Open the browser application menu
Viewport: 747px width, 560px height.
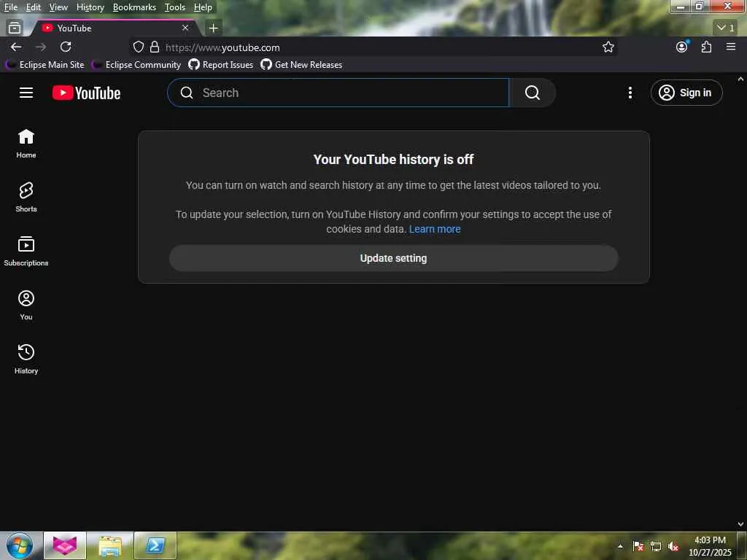[x=731, y=47]
